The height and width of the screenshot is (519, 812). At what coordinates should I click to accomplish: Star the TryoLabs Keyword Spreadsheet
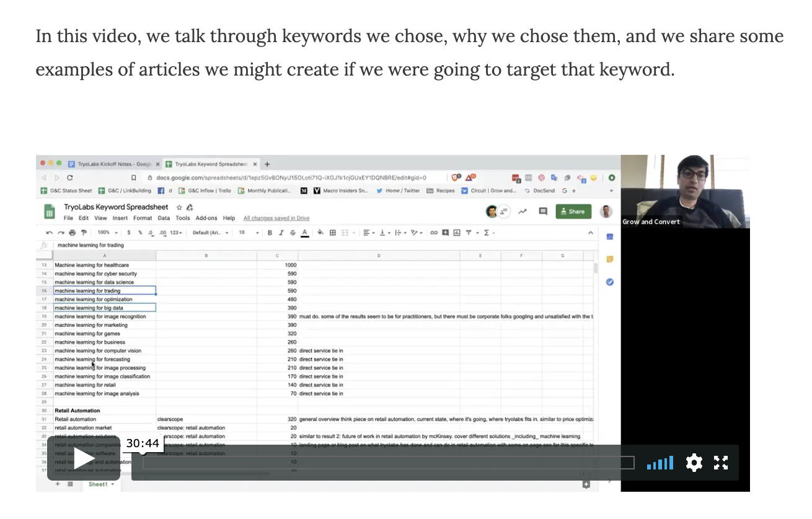(x=179, y=207)
